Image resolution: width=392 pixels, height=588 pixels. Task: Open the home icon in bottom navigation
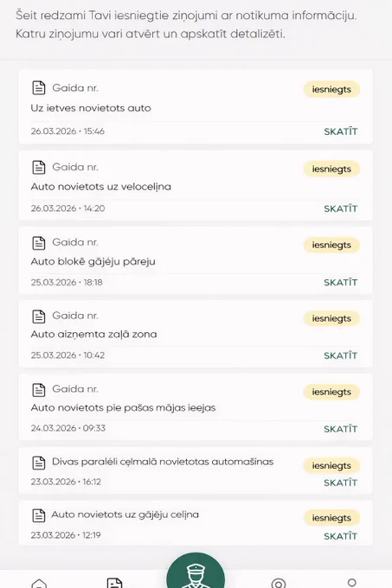(x=39, y=584)
